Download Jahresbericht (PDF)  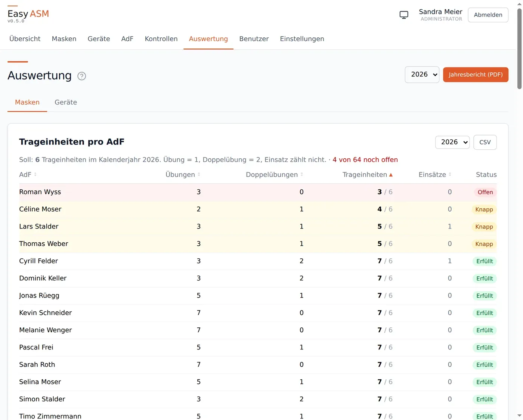click(476, 75)
